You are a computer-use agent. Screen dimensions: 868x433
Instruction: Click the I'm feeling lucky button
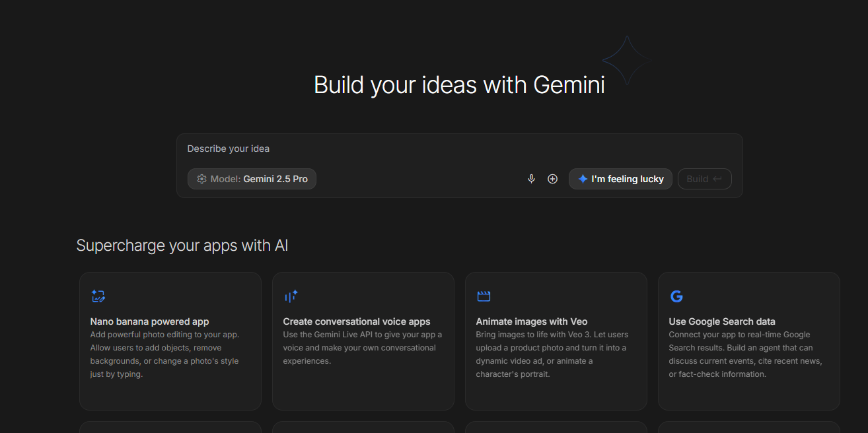click(x=620, y=179)
